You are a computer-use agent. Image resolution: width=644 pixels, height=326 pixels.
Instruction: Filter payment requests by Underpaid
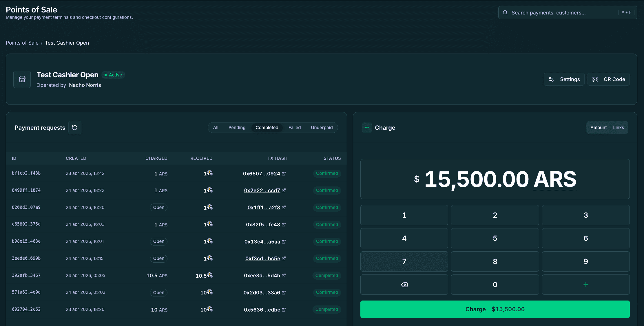tap(322, 128)
